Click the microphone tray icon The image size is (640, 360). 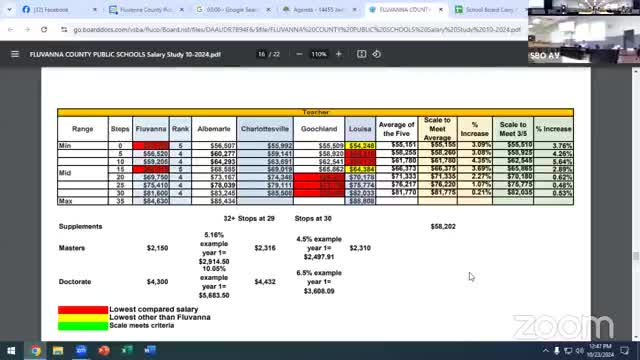[x=557, y=350]
